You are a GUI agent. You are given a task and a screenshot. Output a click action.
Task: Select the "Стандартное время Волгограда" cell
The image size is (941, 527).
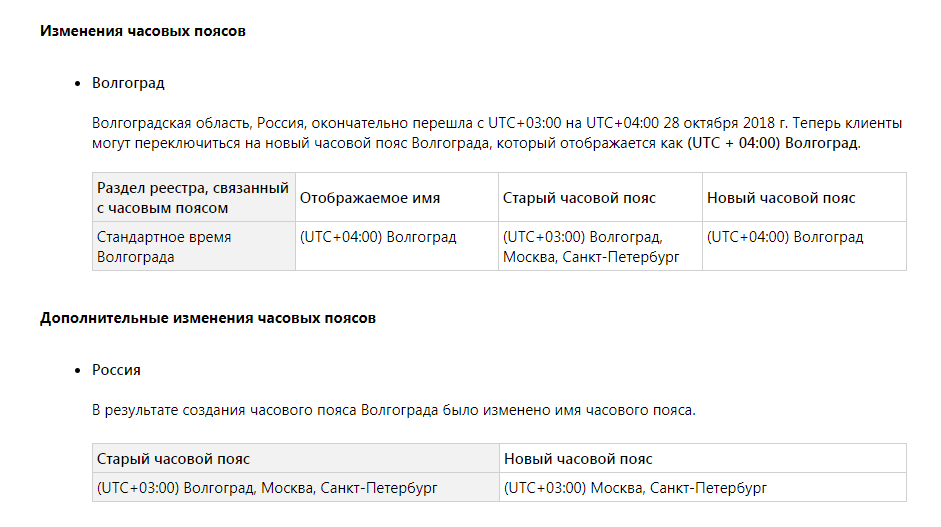(164, 247)
